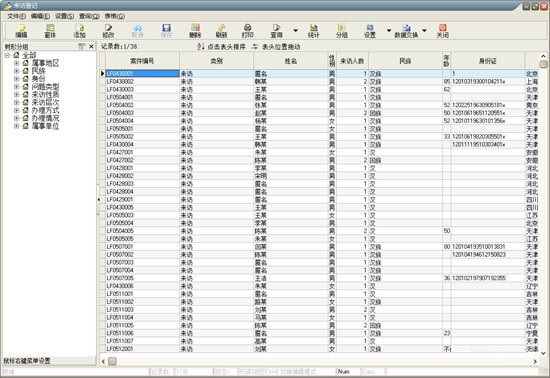Select the cell LF0512001
Screen dimensions: 550x378
pos(142,349)
